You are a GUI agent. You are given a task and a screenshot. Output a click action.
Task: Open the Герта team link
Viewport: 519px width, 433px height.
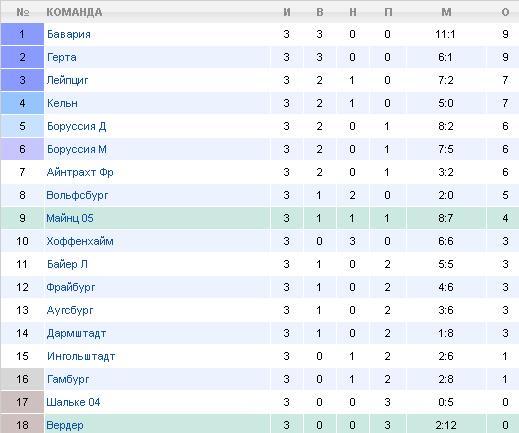click(62, 57)
